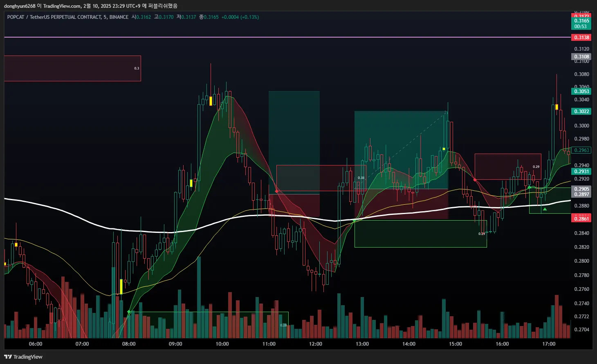Click the open value 0.3162 in legend

point(144,17)
